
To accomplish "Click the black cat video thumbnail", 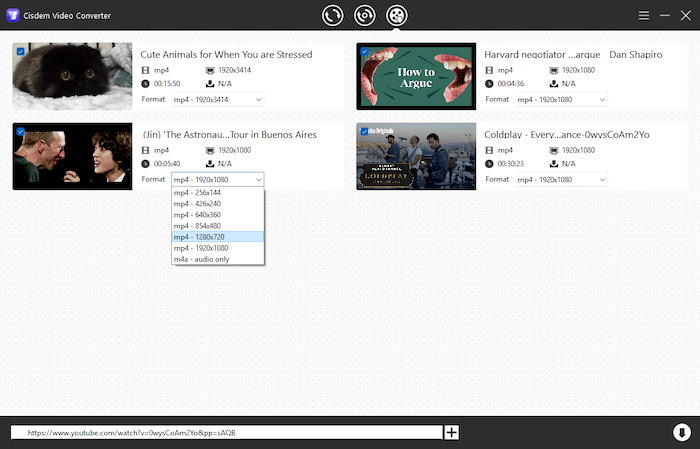I will coord(72,76).
